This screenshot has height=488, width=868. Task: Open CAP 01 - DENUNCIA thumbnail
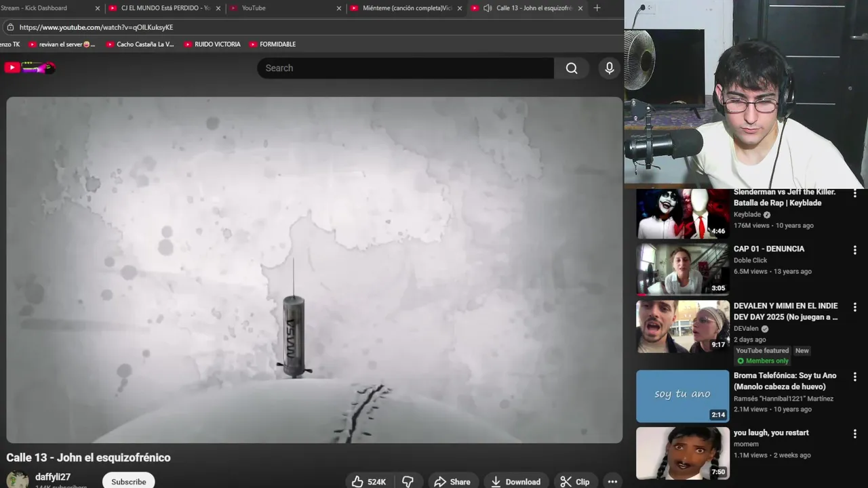(683, 269)
